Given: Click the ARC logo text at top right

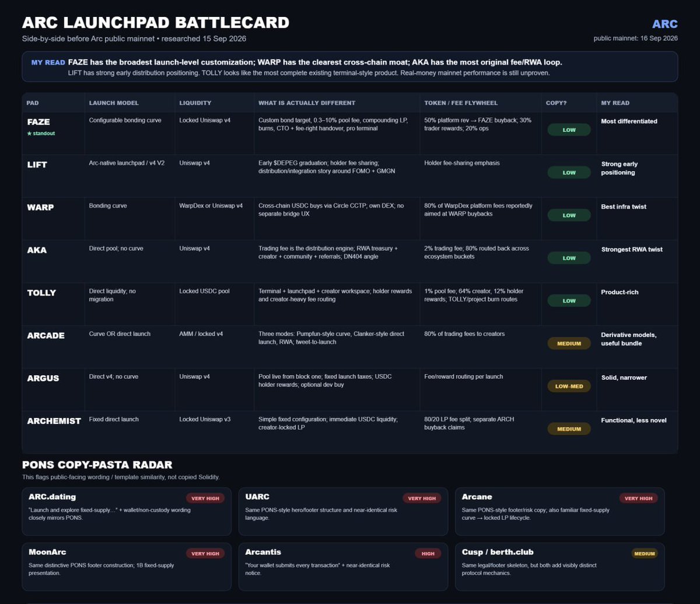Looking at the screenshot, I should [x=664, y=24].
